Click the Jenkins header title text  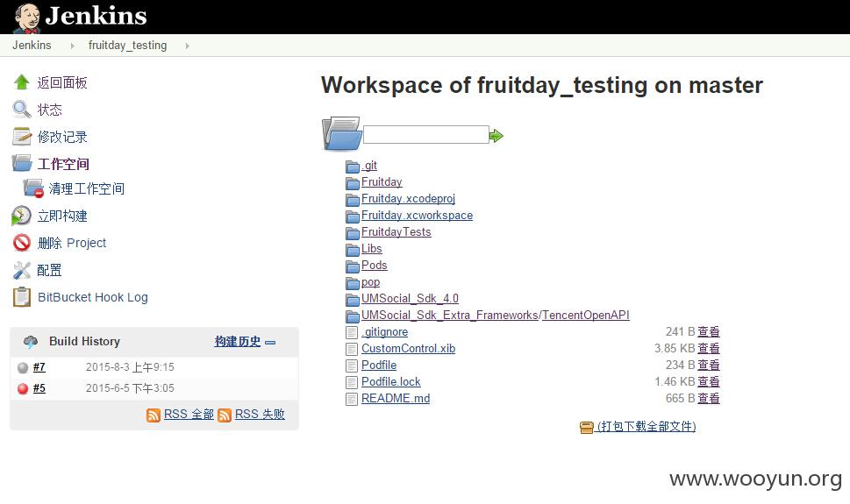[96, 16]
